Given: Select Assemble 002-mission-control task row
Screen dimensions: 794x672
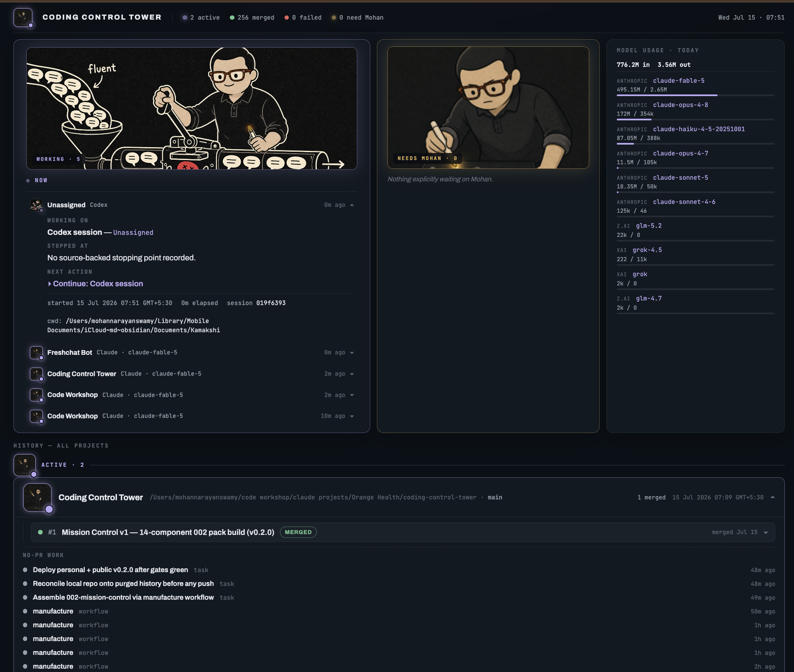Looking at the screenshot, I should [x=399, y=597].
